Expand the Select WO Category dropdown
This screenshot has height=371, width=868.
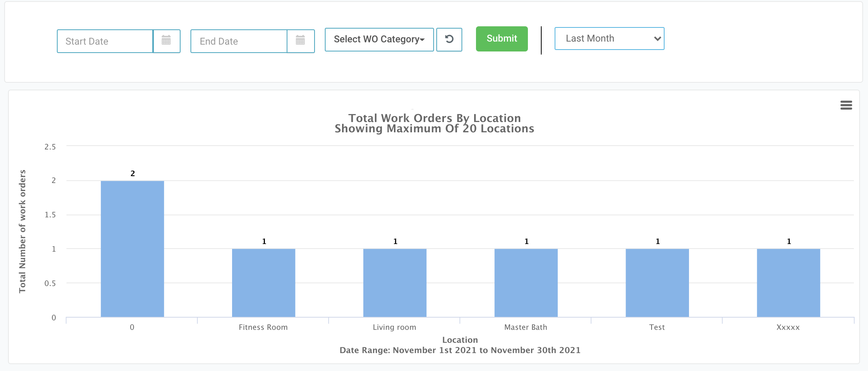click(379, 39)
